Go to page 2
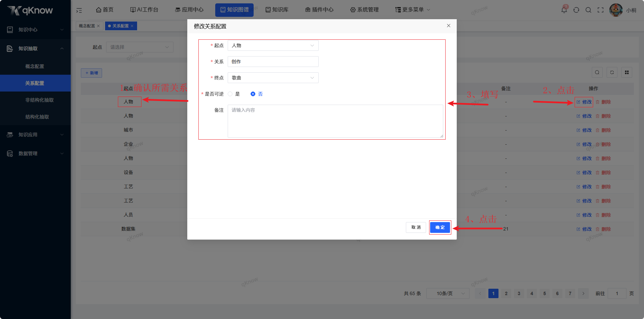This screenshot has width=644, height=319. point(506,293)
